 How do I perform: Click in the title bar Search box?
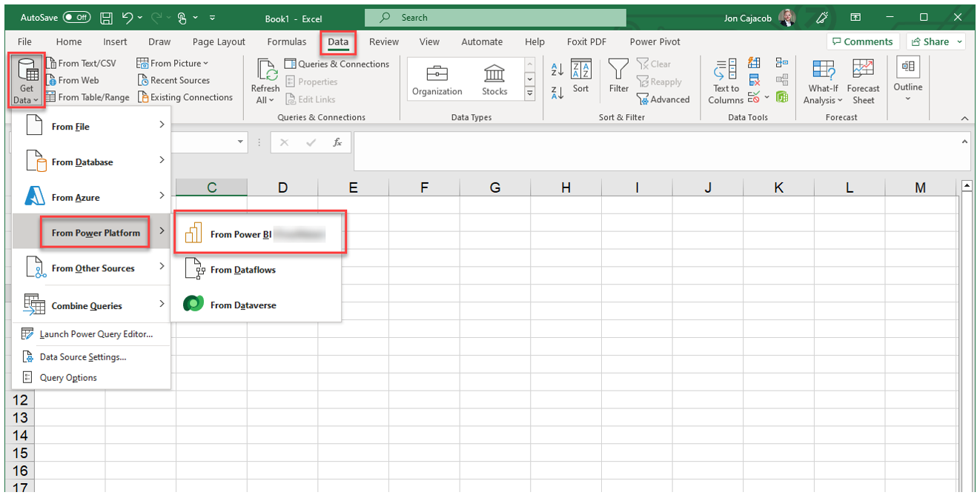[497, 18]
